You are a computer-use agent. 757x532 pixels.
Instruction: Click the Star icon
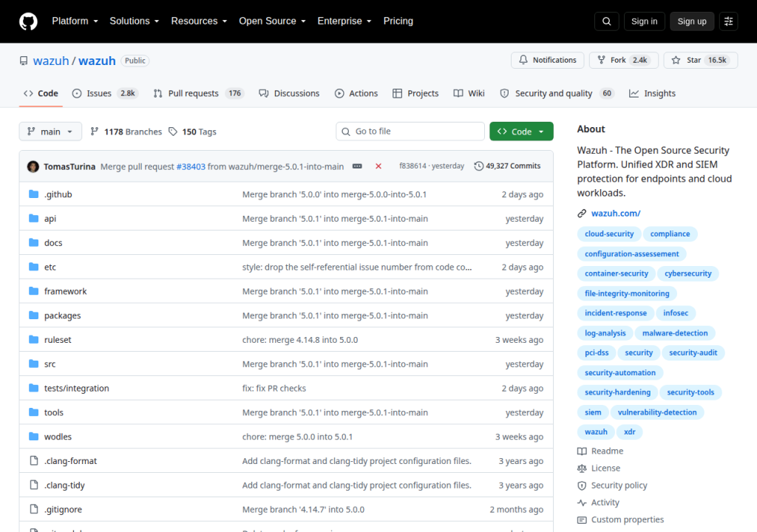click(676, 60)
